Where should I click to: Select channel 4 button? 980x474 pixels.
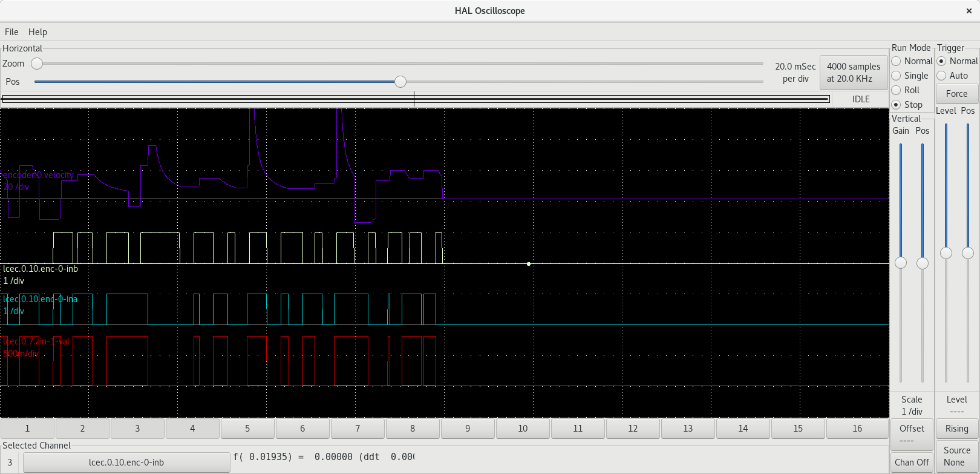192,429
